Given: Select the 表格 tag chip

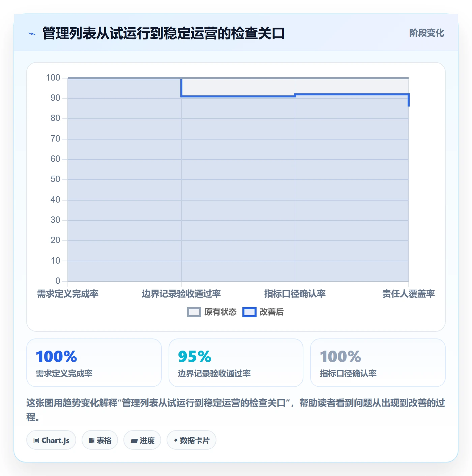Looking at the screenshot, I should point(100,440).
